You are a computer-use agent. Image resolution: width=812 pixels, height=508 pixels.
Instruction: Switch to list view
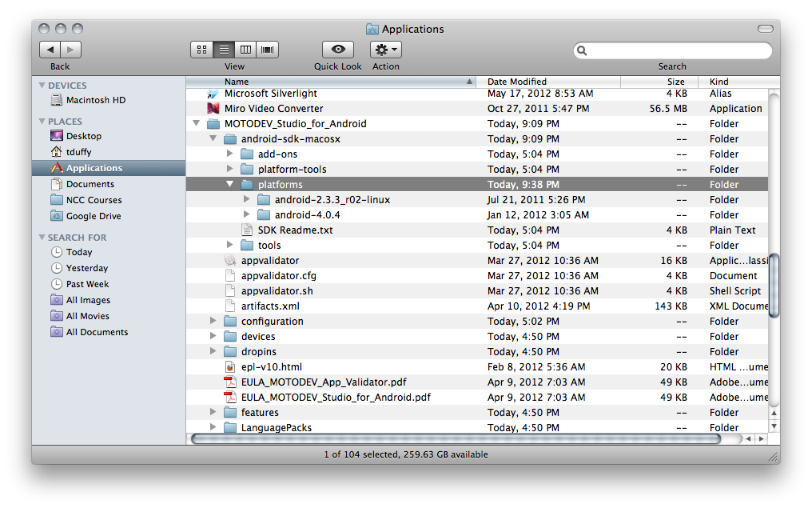224,50
